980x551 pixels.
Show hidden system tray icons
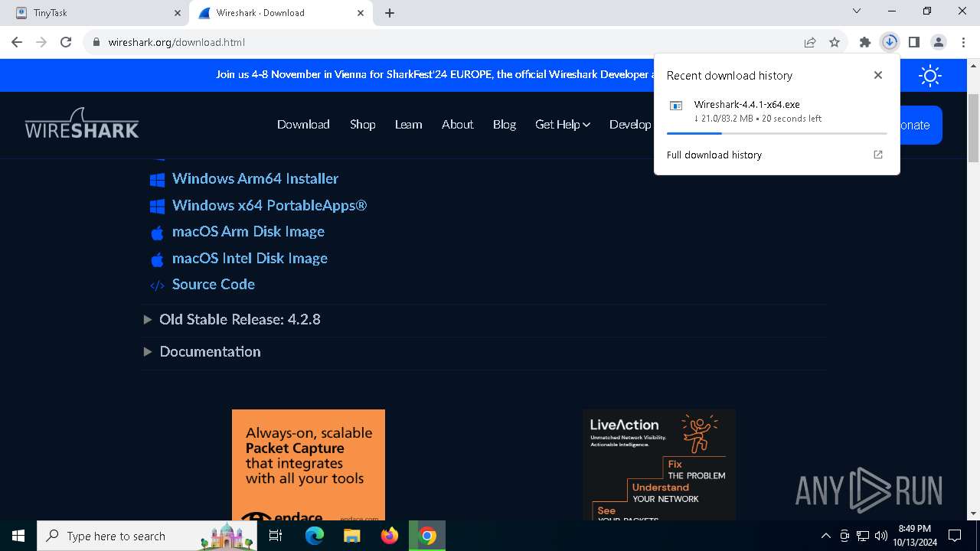(x=825, y=536)
